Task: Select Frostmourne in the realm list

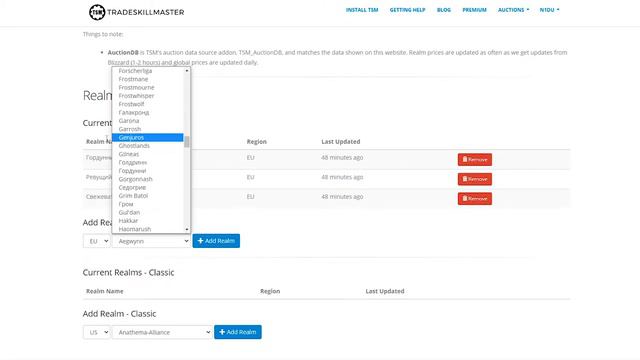Action: coord(147,87)
